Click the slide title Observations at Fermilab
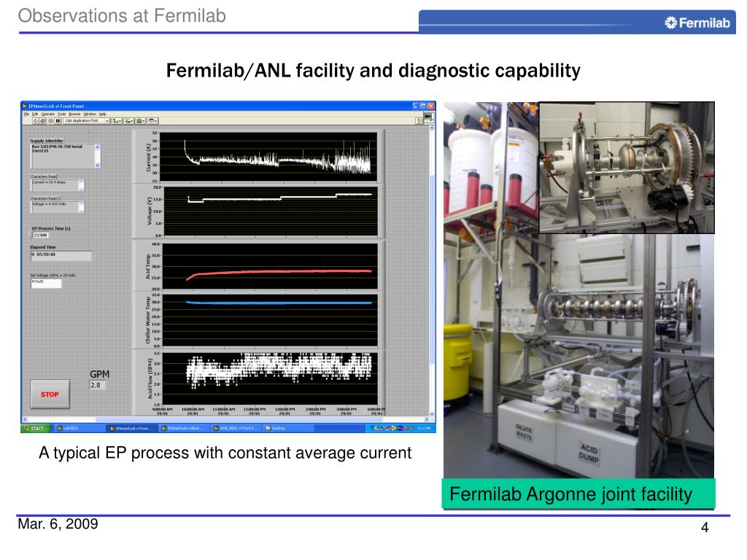Screen dimensions: 747x560 pos(122,16)
